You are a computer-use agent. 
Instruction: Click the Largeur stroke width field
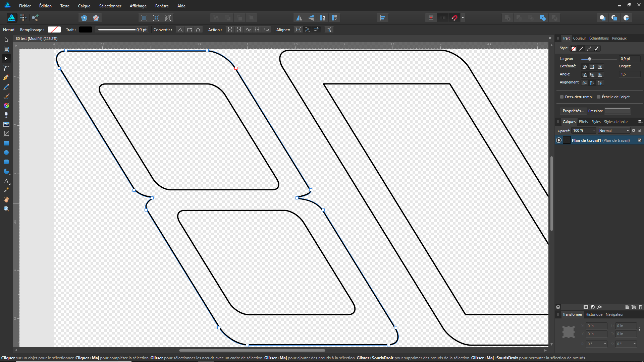[x=629, y=59]
